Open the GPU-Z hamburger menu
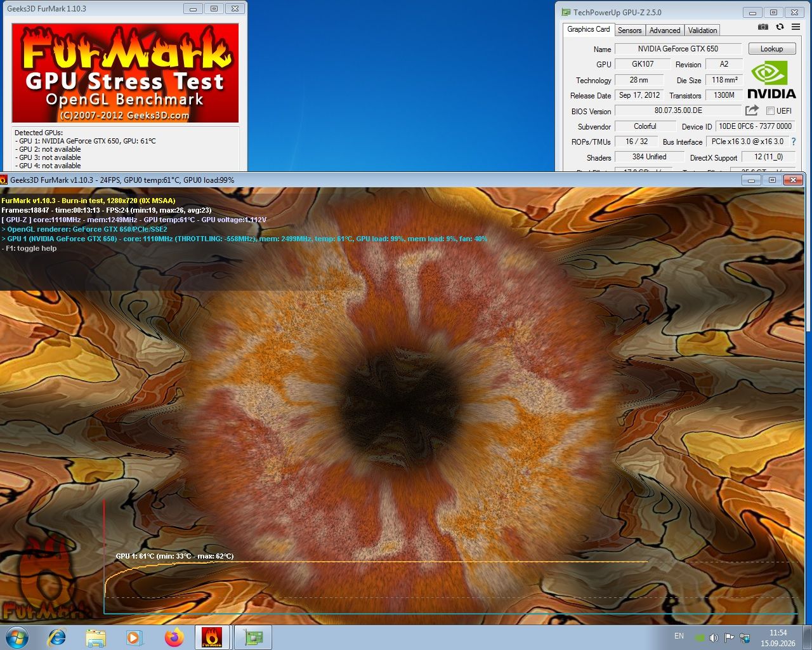The height and width of the screenshot is (650, 812). [796, 27]
